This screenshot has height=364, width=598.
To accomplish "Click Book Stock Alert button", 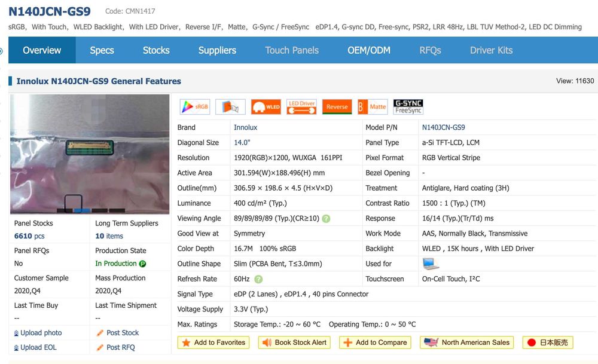I will tap(294, 342).
